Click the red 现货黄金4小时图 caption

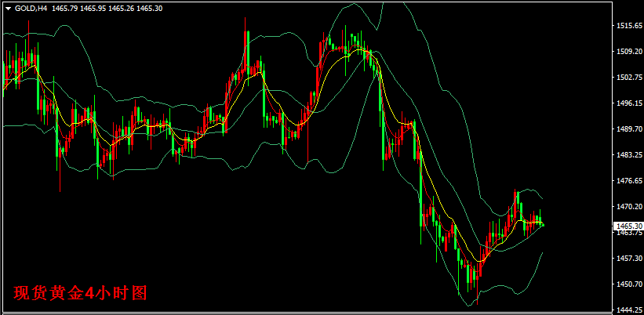click(80, 293)
